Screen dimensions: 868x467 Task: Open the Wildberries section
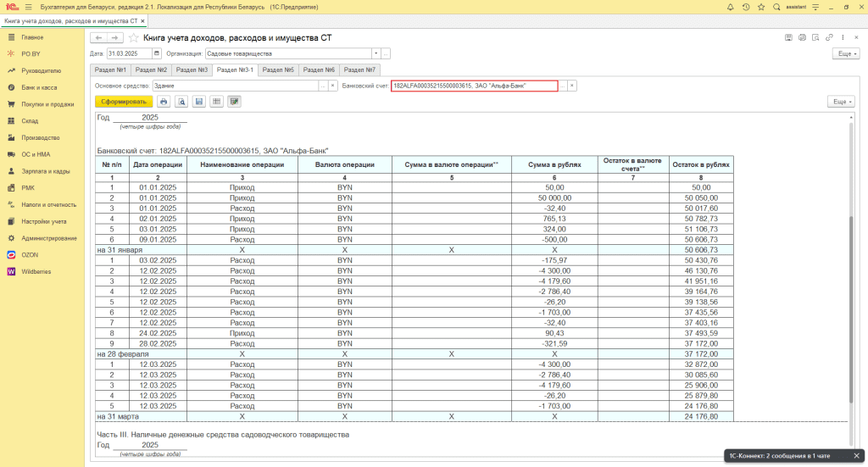click(x=36, y=272)
